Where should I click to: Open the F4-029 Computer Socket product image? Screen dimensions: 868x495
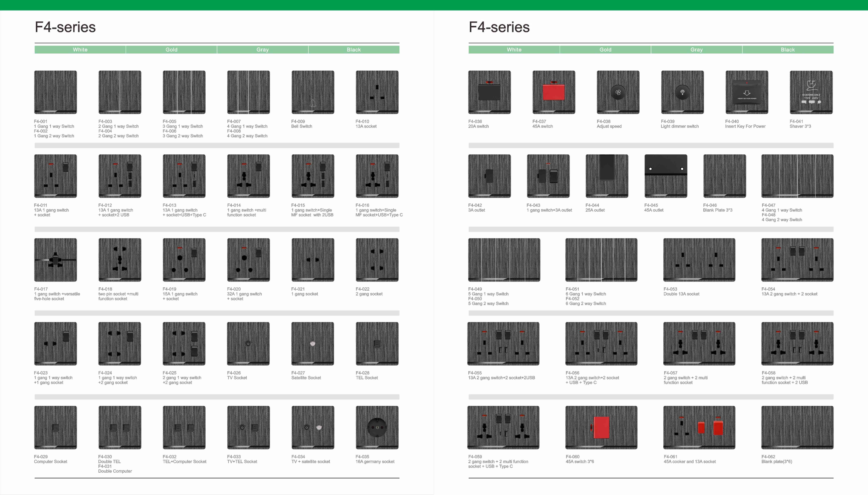(55, 427)
